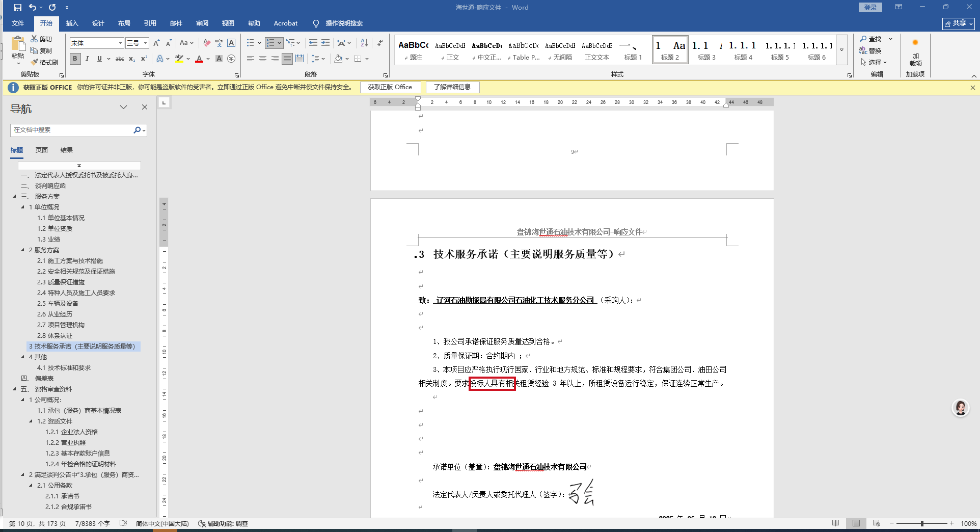Switch to Read Mode view in the status bar
980x532 pixels.
[836, 523]
